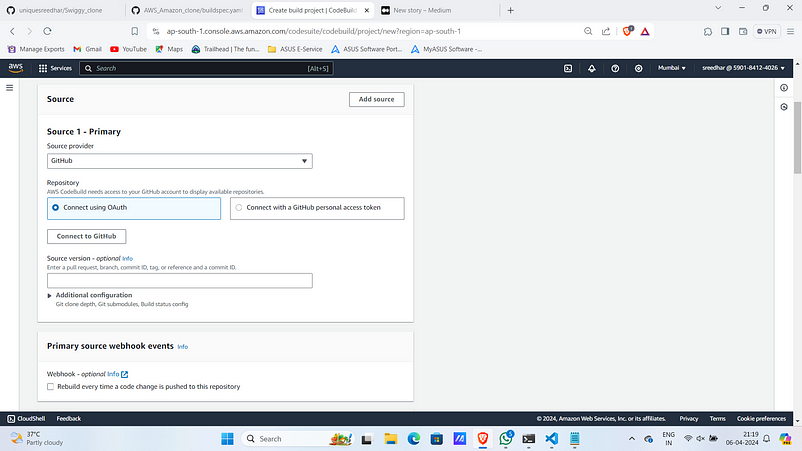Open CloudShell from footer bar
This screenshot has height=451, width=802.
tap(26, 419)
